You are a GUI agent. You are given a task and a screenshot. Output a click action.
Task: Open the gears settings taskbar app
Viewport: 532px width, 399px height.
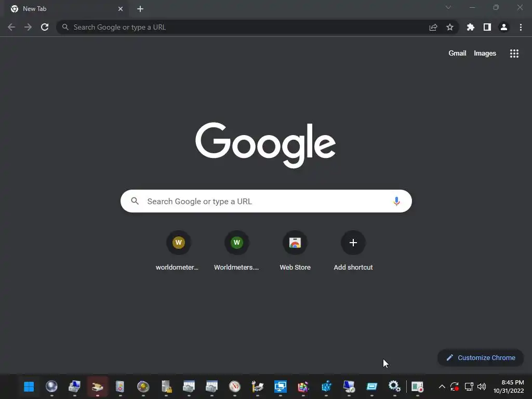tap(395, 387)
